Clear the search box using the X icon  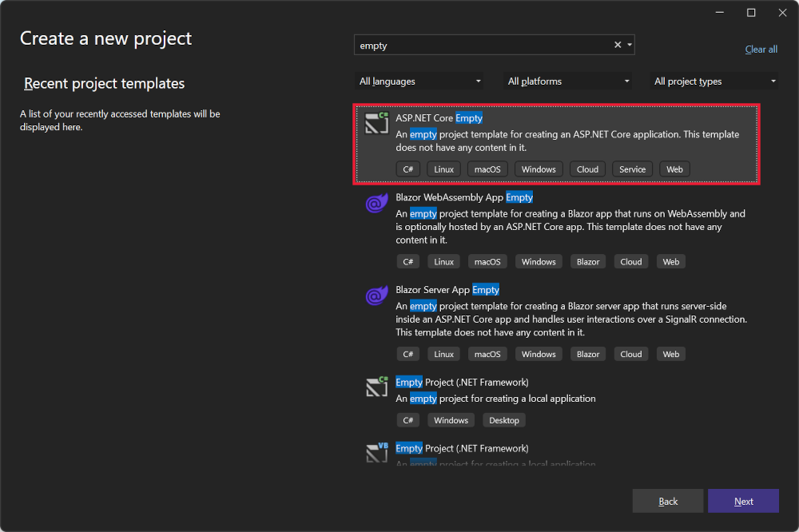(617, 45)
